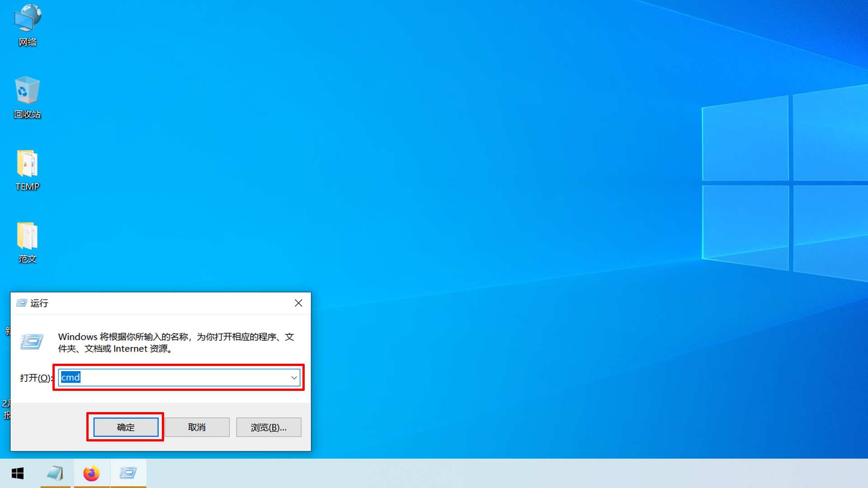Screen dimensions: 868x488
Task: Click the small 运行 title bar icon
Action: coord(21,303)
